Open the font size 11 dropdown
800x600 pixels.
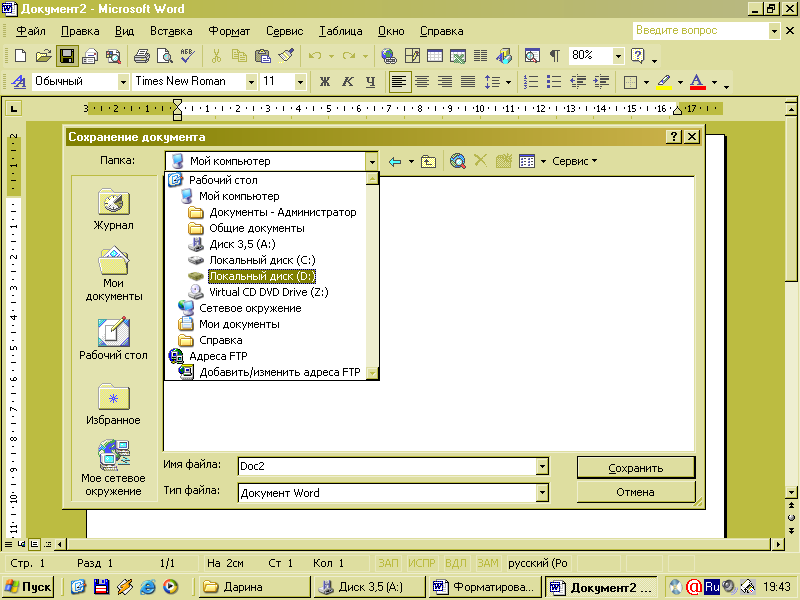click(x=300, y=82)
